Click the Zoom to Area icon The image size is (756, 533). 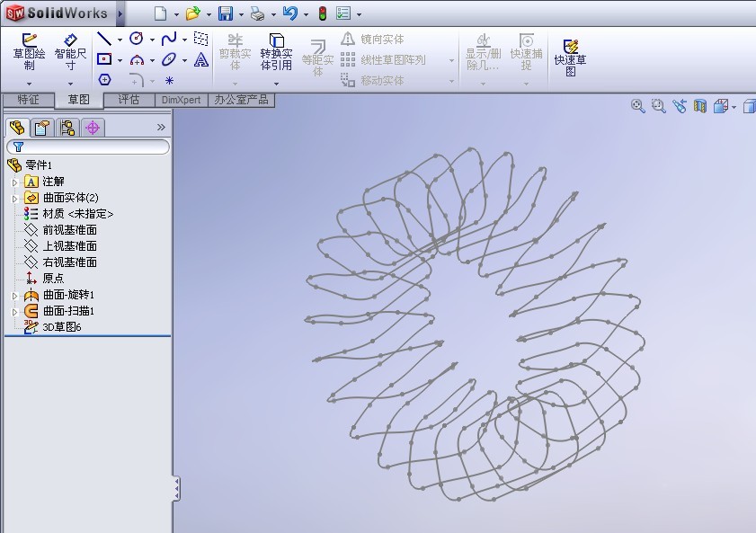point(658,106)
